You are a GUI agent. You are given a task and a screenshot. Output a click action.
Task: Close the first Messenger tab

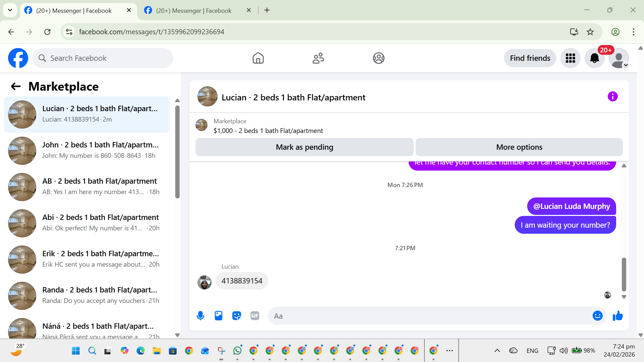tap(129, 10)
